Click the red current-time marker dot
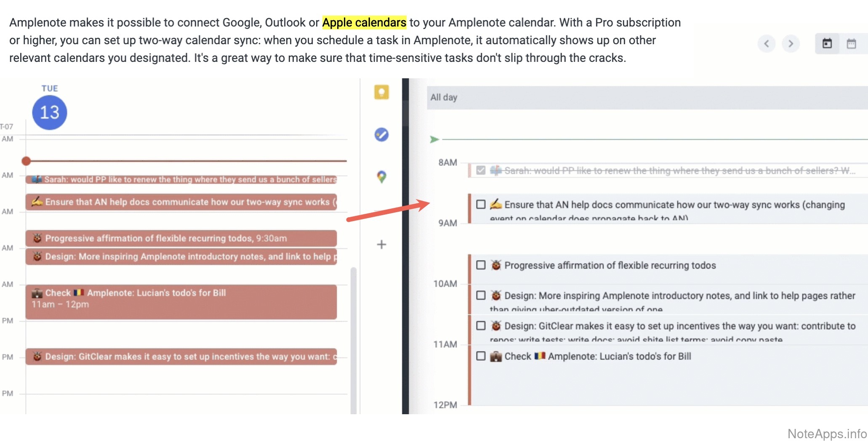The width and height of the screenshot is (868, 442). (x=26, y=161)
